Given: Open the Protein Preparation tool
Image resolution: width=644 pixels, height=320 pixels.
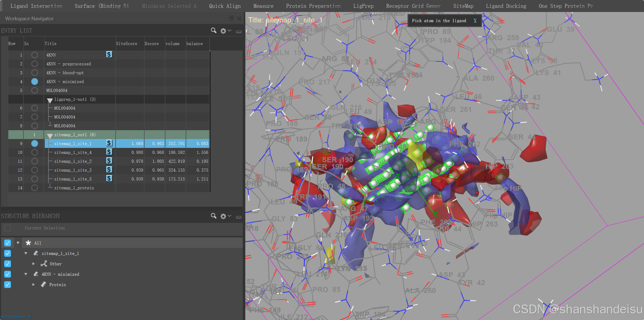Looking at the screenshot, I should 313,6.
